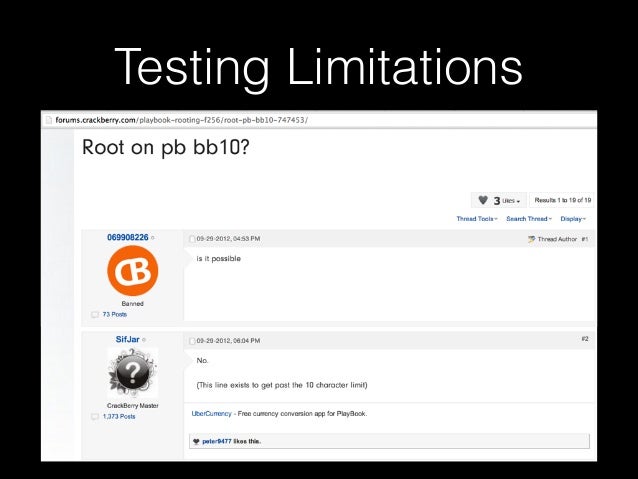
Task: Click the 'CrackBerry Master' rank text
Action: tap(133, 406)
